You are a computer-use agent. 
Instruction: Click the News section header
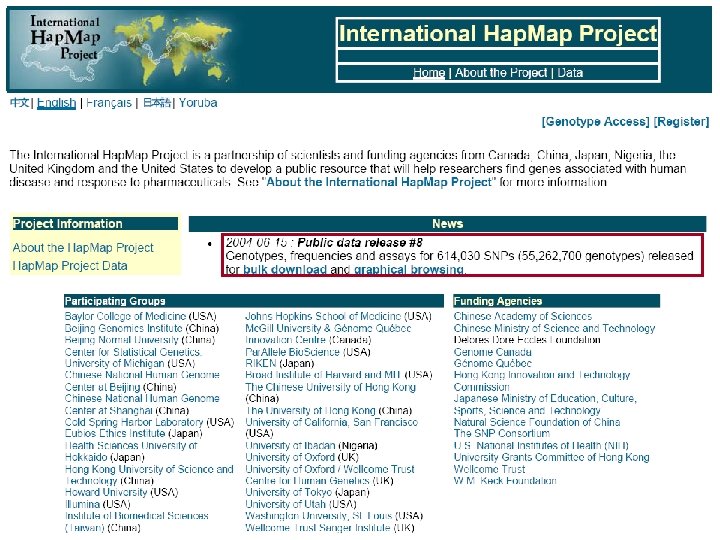pos(447,224)
